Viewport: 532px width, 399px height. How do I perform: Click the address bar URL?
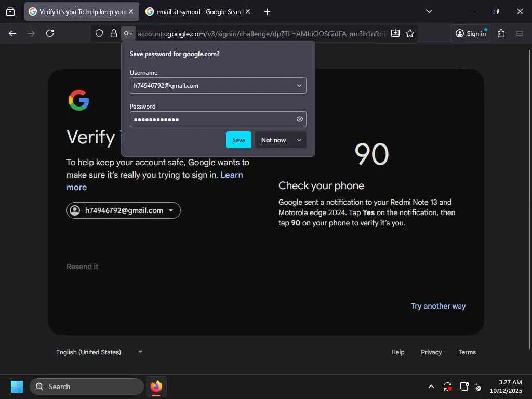pyautogui.click(x=261, y=34)
